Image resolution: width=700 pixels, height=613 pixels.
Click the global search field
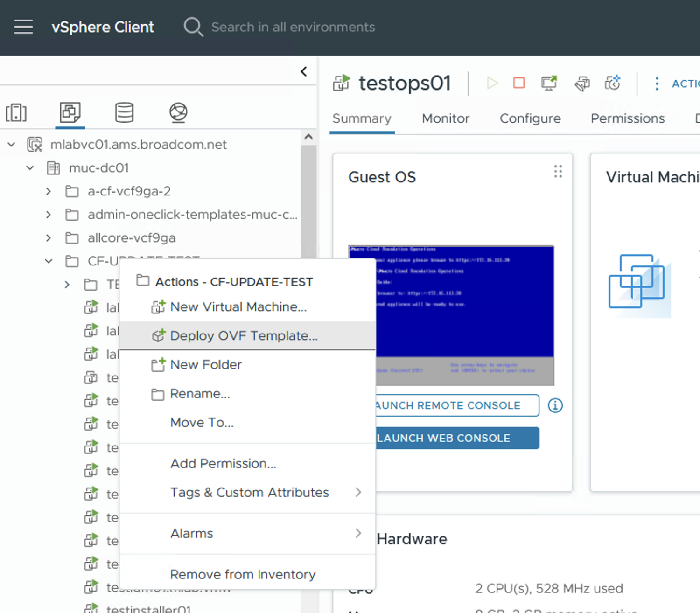click(293, 27)
